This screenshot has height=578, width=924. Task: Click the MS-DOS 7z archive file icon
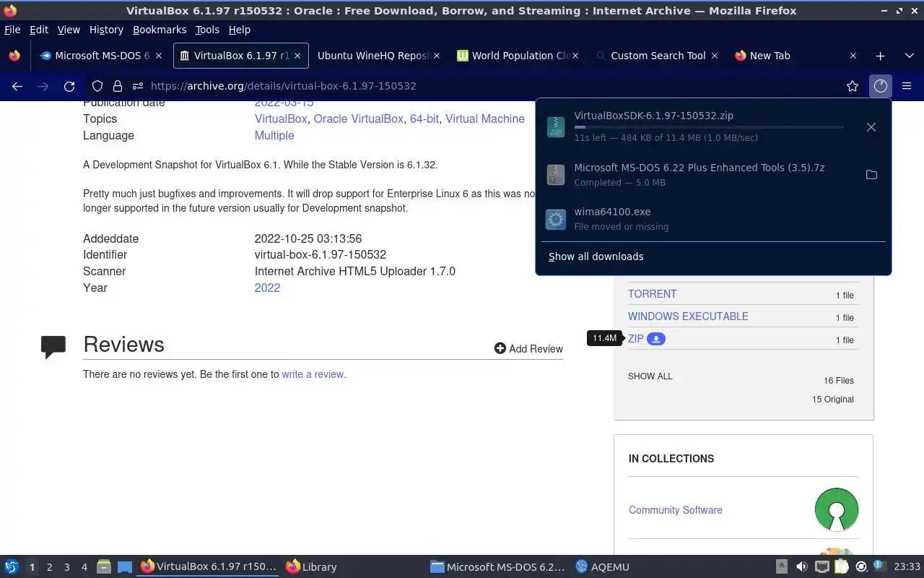click(x=556, y=175)
